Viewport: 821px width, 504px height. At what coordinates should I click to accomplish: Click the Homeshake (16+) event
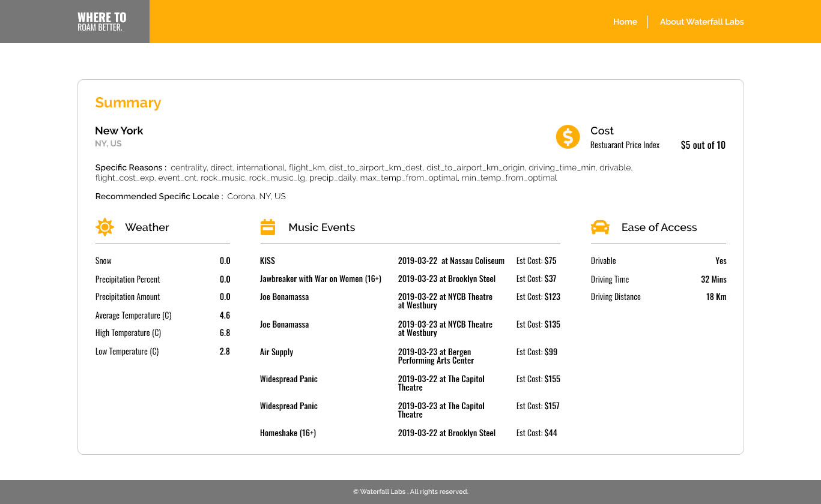pos(288,433)
